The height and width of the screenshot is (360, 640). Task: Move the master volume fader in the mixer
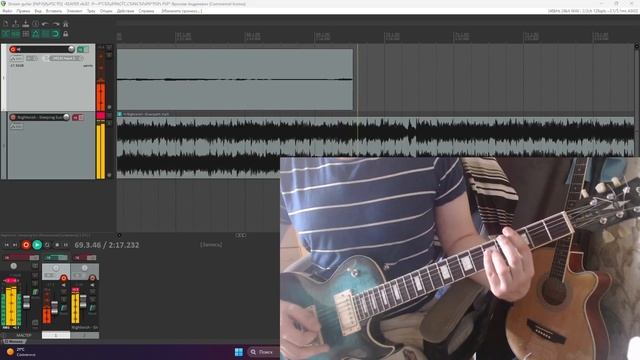click(x=27, y=302)
